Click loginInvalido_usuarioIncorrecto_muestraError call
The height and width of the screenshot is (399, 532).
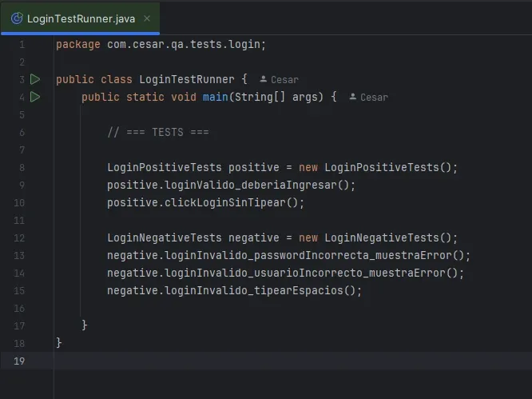tap(311, 273)
